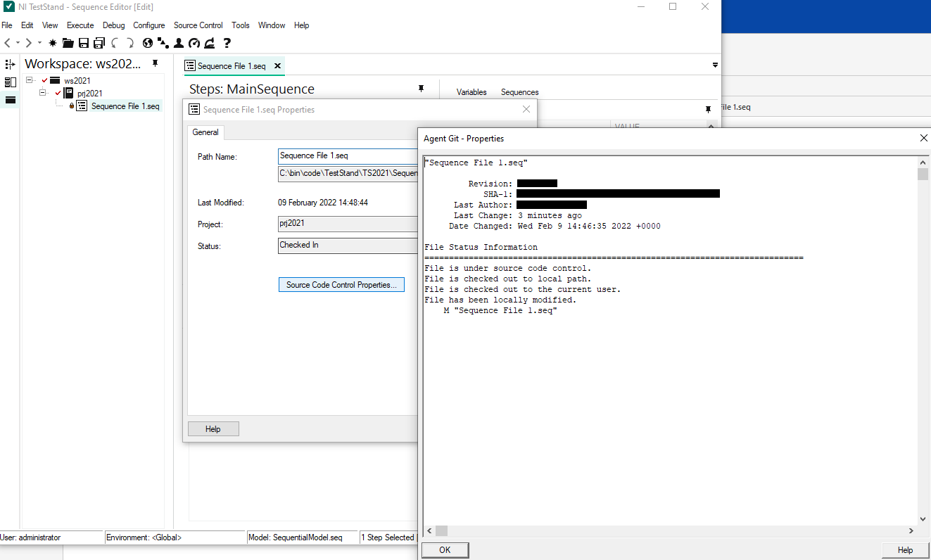Close the Sequence File 1.seq Properties dialog
Screen dimensions: 931x560
coord(526,109)
